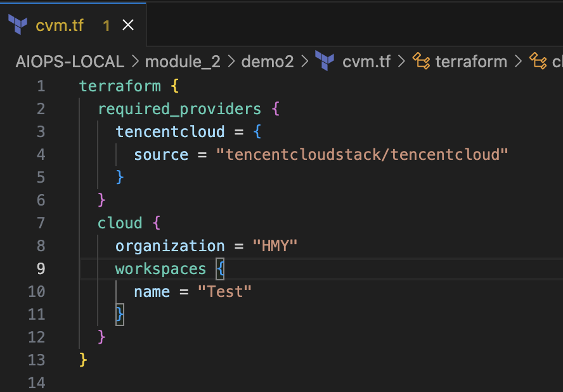Expand chevron after terraform breadcrumb
Viewport: 563px width, 392px height.
click(x=518, y=62)
